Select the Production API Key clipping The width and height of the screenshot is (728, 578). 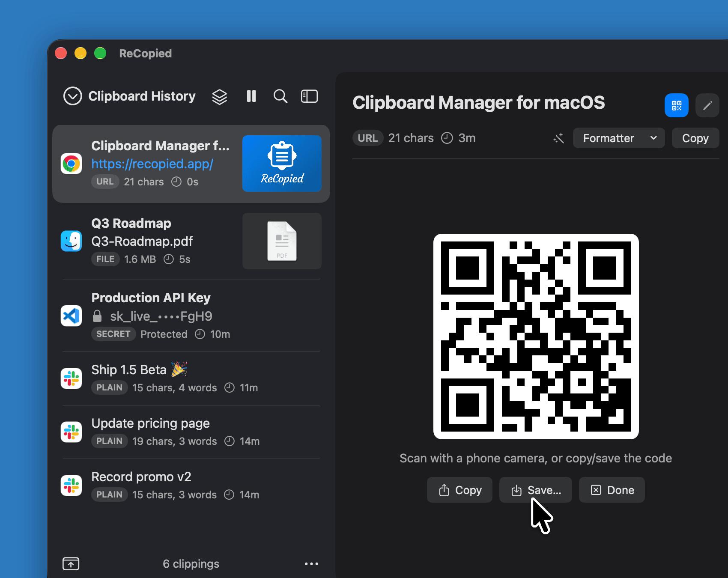coord(191,316)
